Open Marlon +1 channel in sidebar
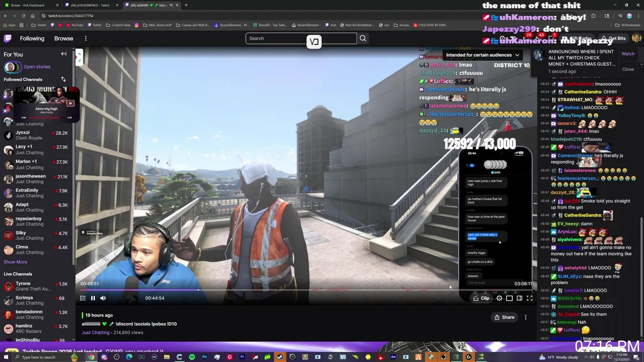Screen dimensions: 644x362 [36, 164]
